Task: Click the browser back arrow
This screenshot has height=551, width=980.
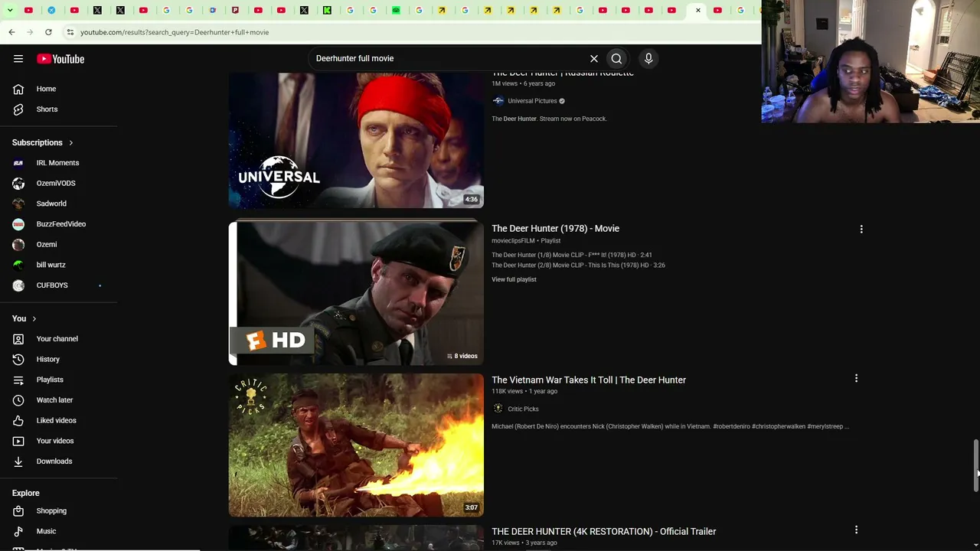Action: pos(11,32)
